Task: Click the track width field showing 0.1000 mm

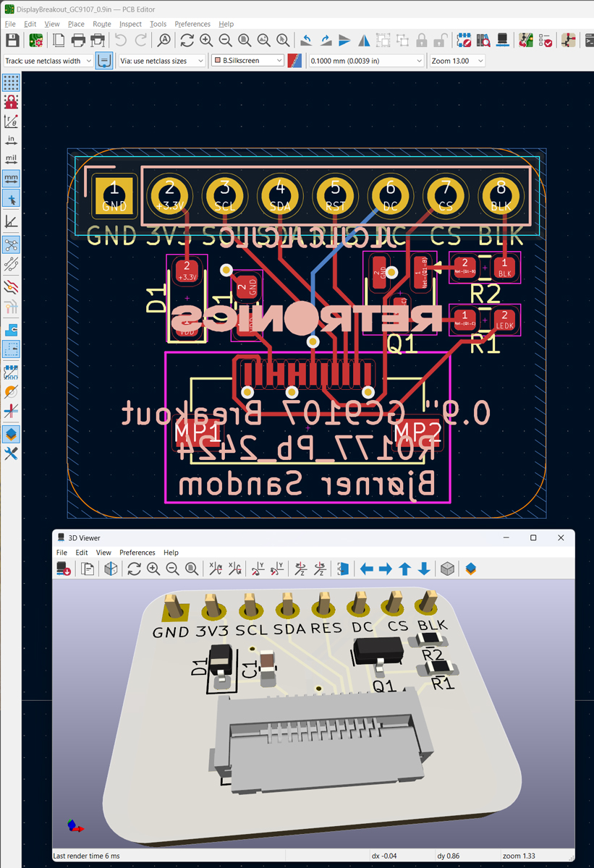Action: tap(362, 61)
